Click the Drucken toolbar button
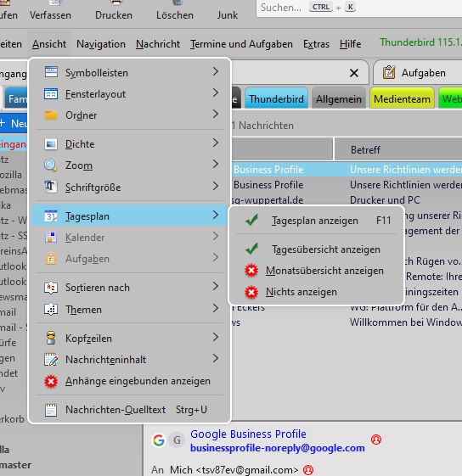The image size is (462, 476). [114, 11]
